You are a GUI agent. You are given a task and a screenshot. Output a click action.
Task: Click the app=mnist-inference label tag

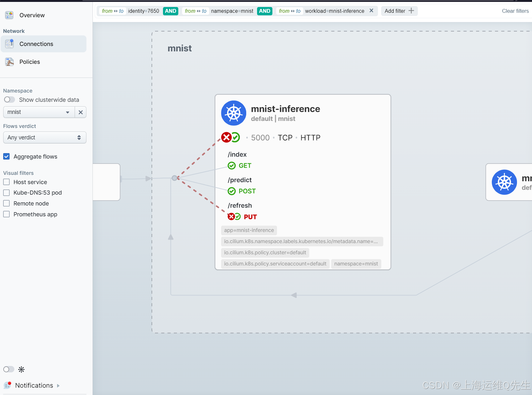coord(249,230)
